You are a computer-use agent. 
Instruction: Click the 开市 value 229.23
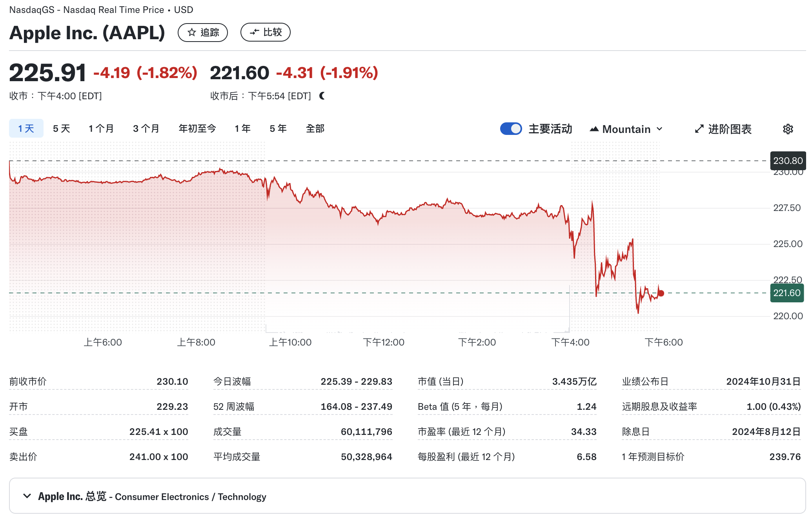172,407
